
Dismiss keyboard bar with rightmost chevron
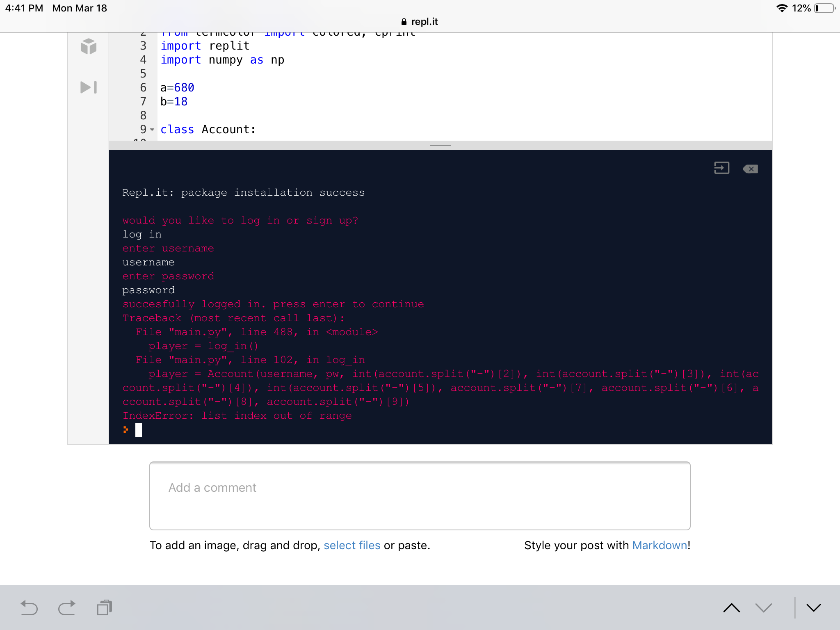click(x=814, y=607)
